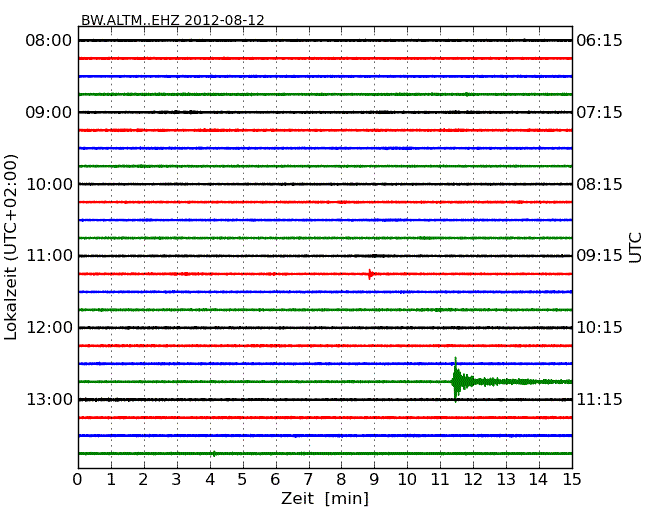This screenshot has height=520, width=650.
Task: Pick the x-axis tick label 5
Action: [243, 479]
